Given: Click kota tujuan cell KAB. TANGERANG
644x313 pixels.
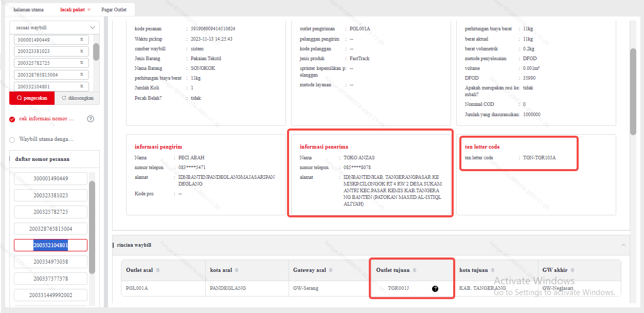Looking at the screenshot, I should point(482,288).
